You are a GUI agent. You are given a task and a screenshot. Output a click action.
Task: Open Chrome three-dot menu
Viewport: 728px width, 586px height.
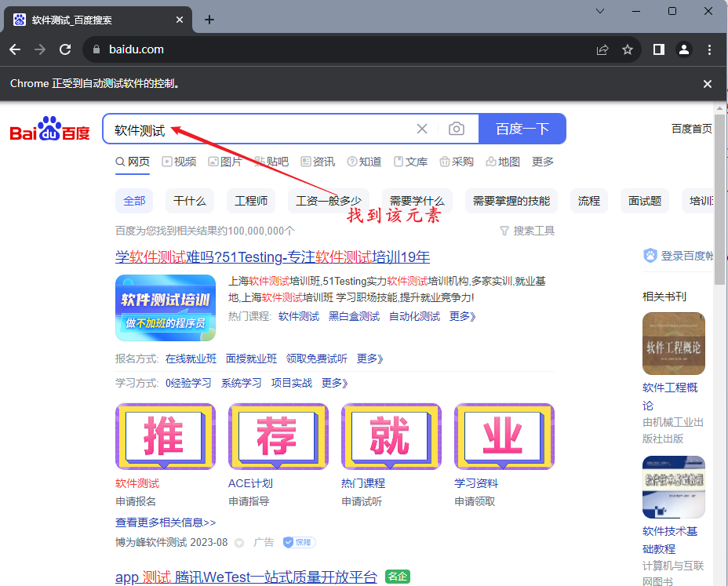click(709, 49)
